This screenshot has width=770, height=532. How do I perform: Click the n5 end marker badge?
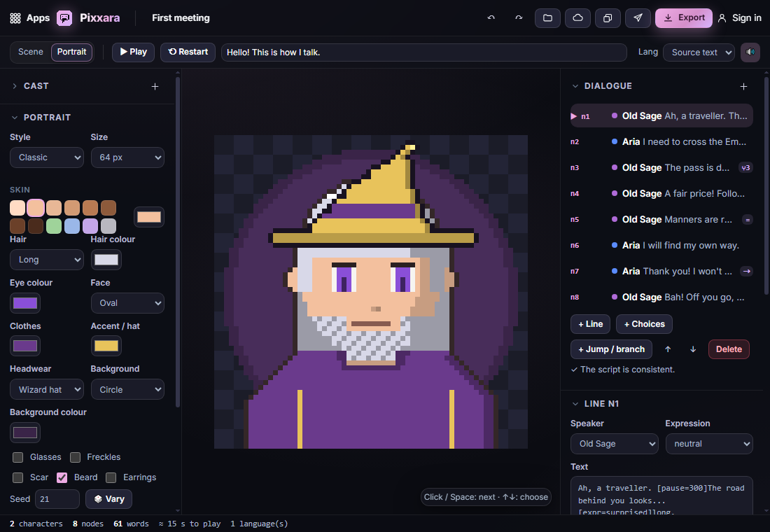(x=748, y=220)
